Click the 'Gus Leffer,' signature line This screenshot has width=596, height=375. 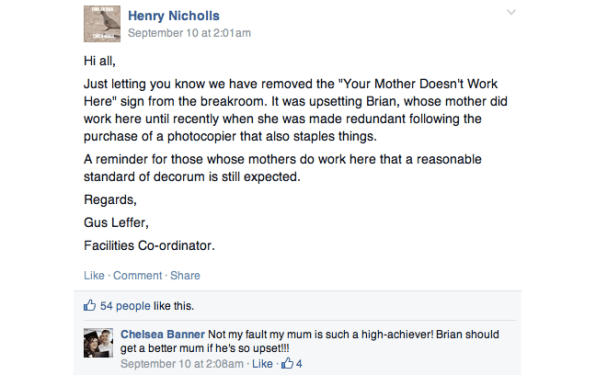click(116, 223)
